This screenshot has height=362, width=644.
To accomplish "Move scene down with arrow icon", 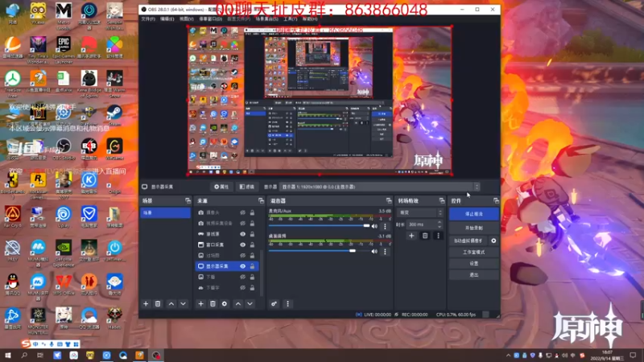I will [x=183, y=304].
